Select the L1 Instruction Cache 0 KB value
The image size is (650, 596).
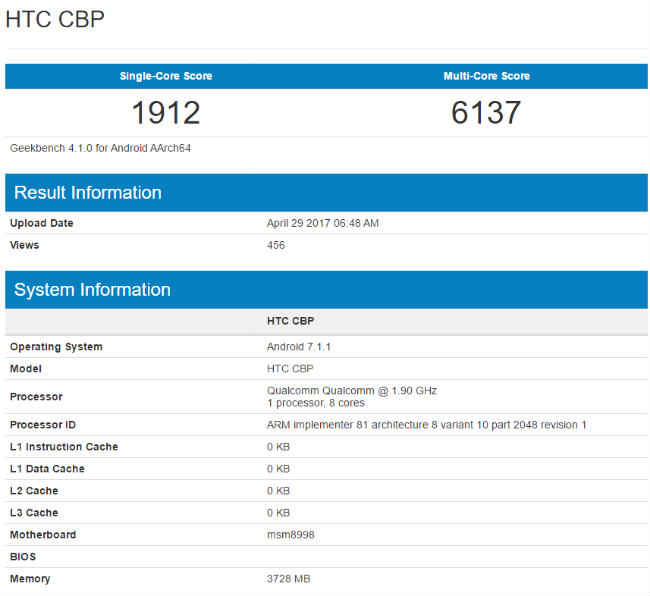(278, 447)
